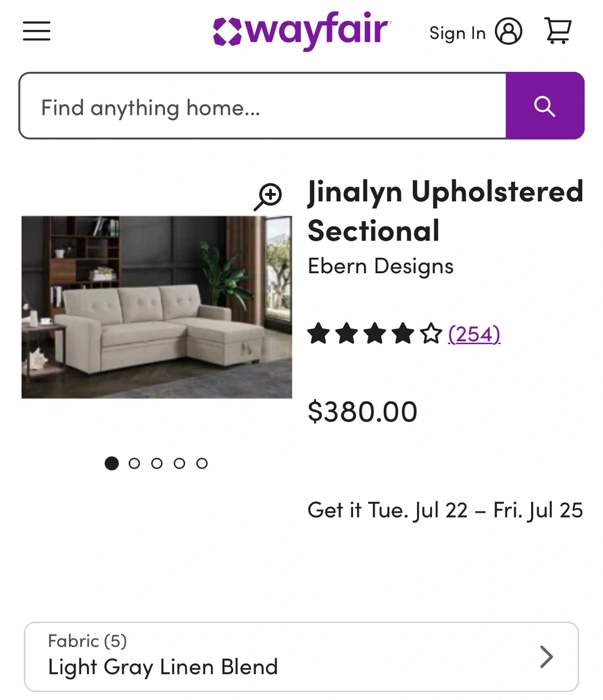Click the Find anything home search field
Image resolution: width=603 pixels, height=700 pixels.
pyautogui.click(x=263, y=106)
